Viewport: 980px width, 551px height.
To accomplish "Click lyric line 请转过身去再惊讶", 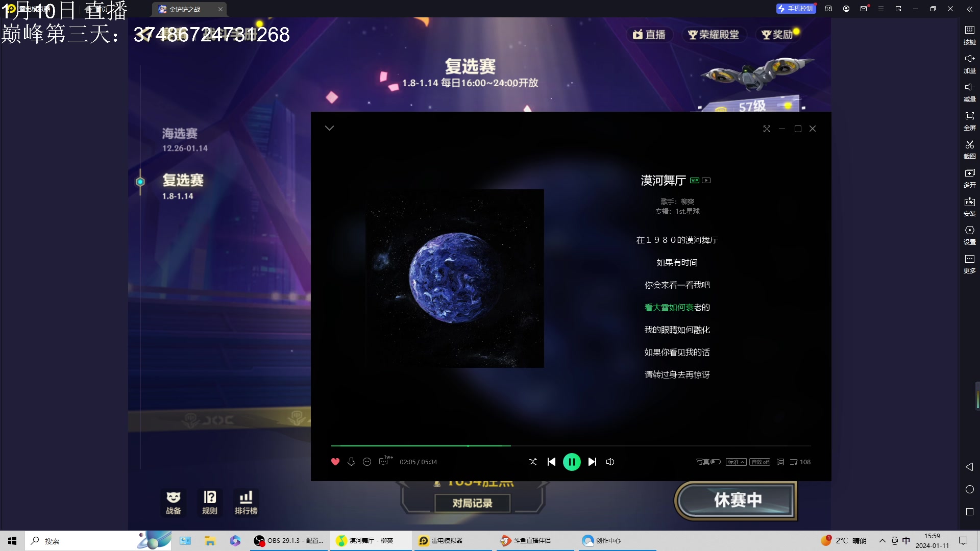I will pos(677,374).
